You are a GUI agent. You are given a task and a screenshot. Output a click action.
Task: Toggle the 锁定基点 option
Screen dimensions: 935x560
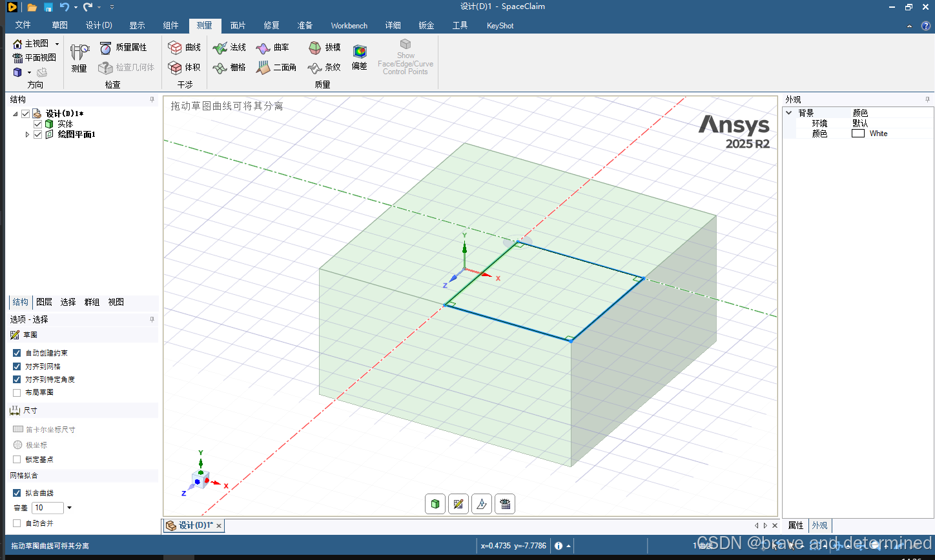(x=16, y=459)
